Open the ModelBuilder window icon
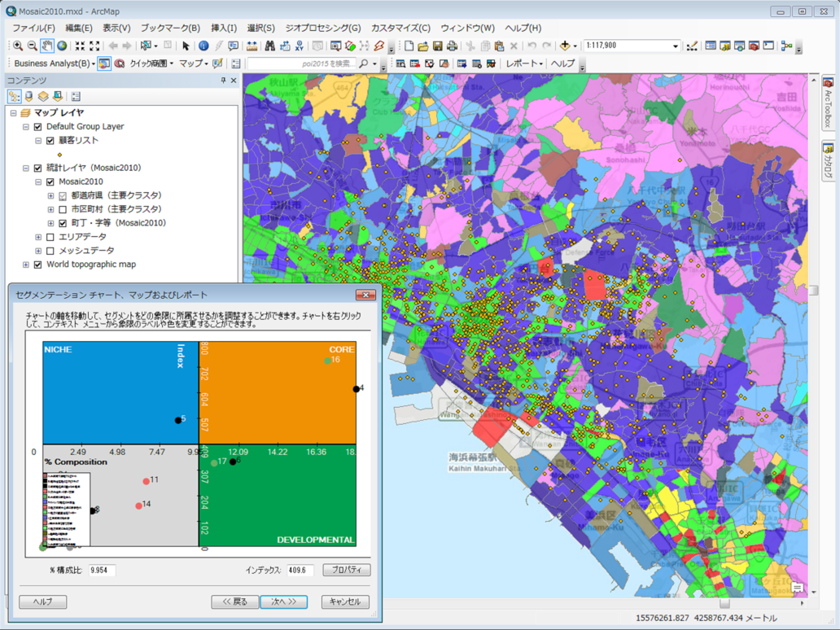Image resolution: width=840 pixels, height=630 pixels. point(786,46)
